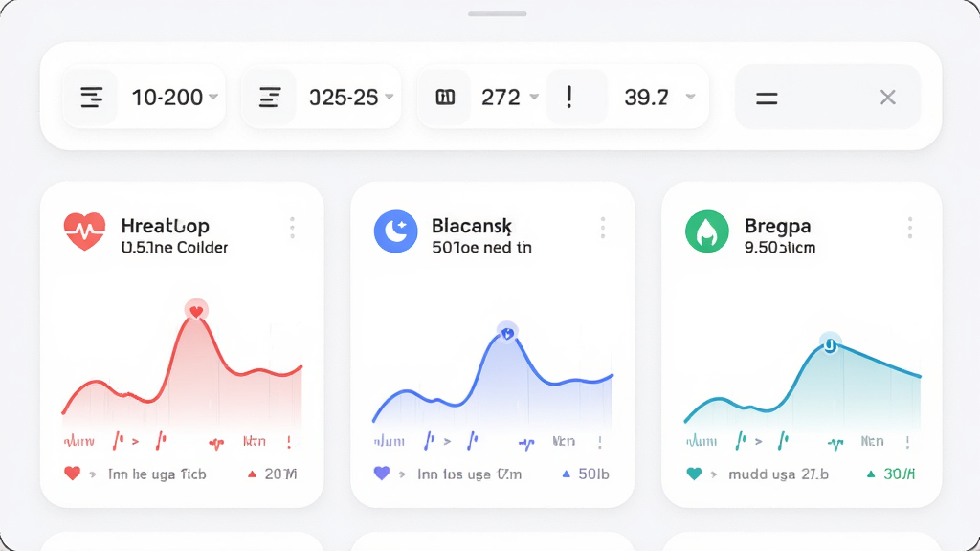Click the lines icon beside 10-200

click(x=91, y=98)
